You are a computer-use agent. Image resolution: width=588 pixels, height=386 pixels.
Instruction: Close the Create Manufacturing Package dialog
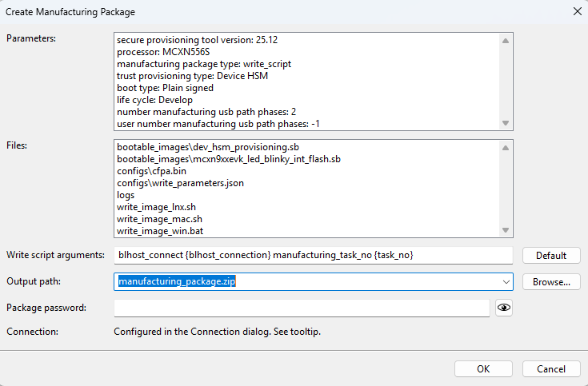[x=576, y=11]
